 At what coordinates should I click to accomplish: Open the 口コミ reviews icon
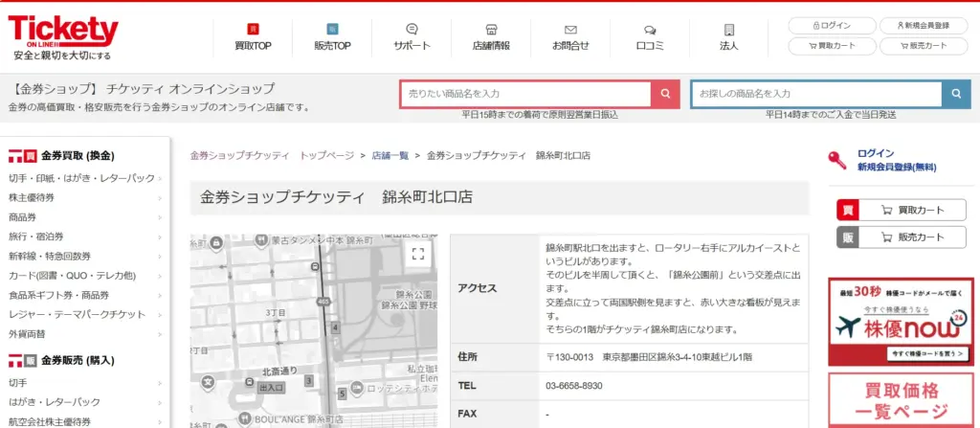650,30
